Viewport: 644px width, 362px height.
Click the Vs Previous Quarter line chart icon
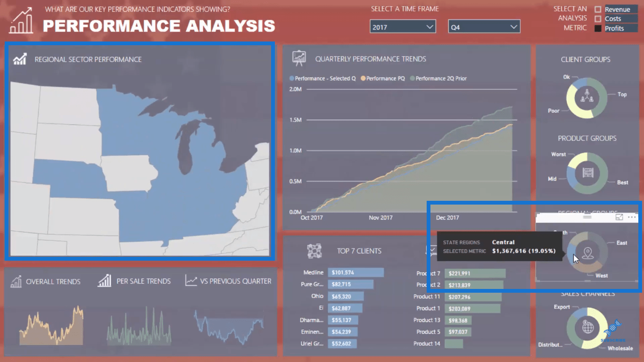(191, 280)
